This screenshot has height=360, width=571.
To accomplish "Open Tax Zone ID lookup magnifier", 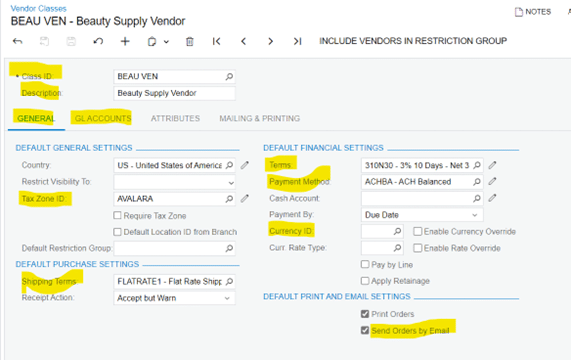I will (229, 199).
